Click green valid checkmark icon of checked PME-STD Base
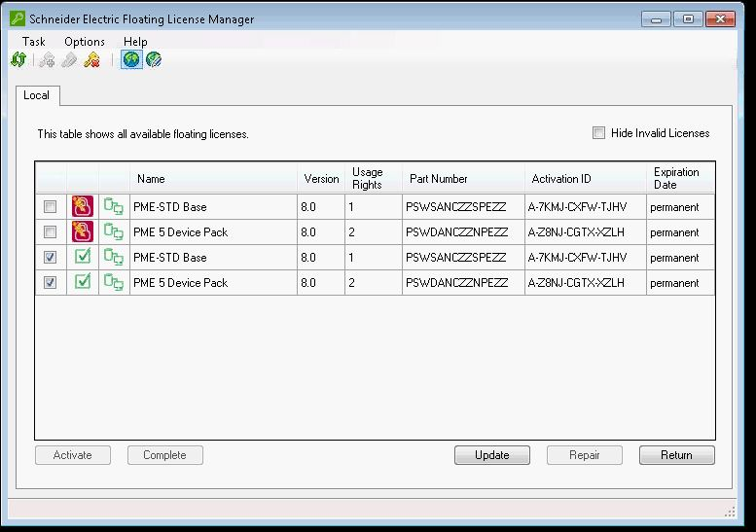The image size is (756, 532). [x=83, y=256]
